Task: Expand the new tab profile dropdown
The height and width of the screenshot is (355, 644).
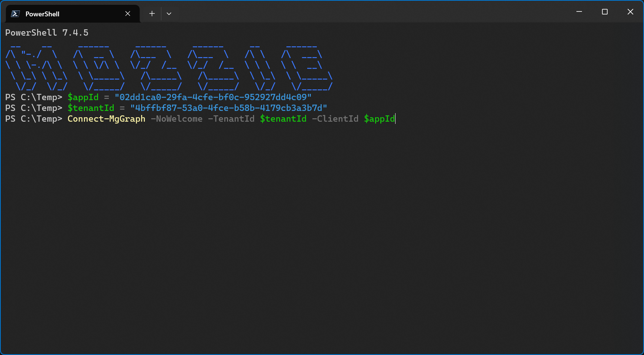Action: tap(169, 14)
